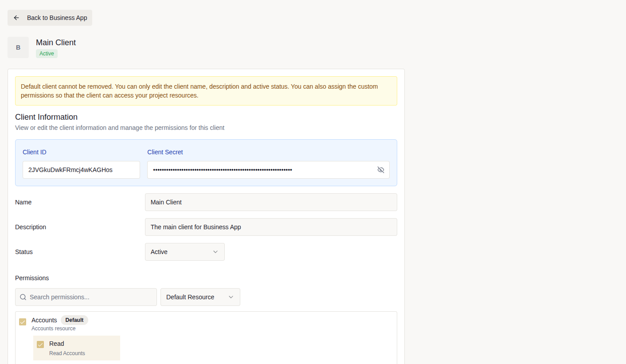This screenshot has width=626, height=364.
Task: Toggle the Accounts resource checkbox
Action: [23, 322]
